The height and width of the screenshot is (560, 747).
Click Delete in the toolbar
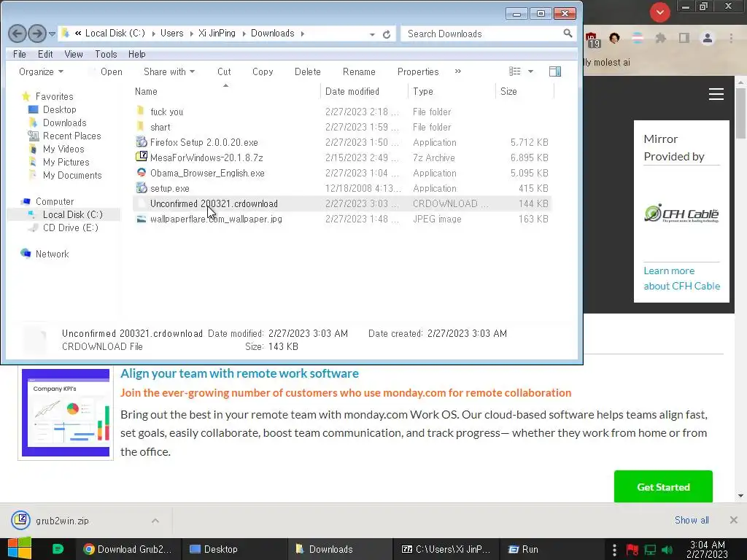point(307,72)
